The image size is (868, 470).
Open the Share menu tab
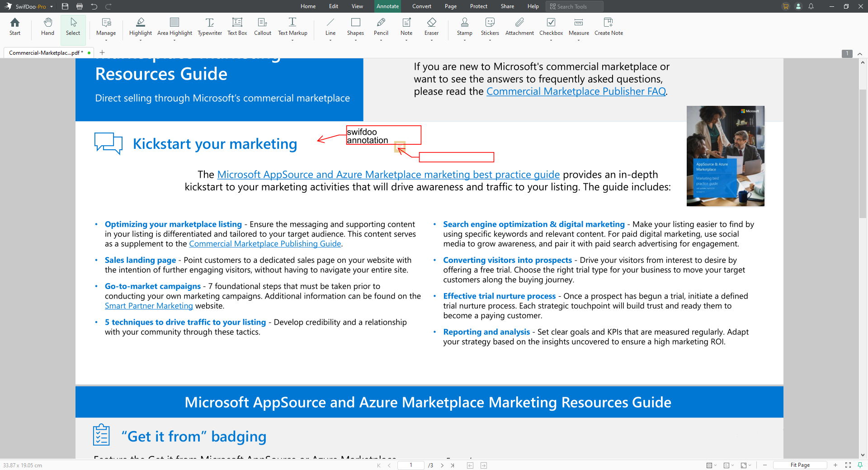coord(507,6)
